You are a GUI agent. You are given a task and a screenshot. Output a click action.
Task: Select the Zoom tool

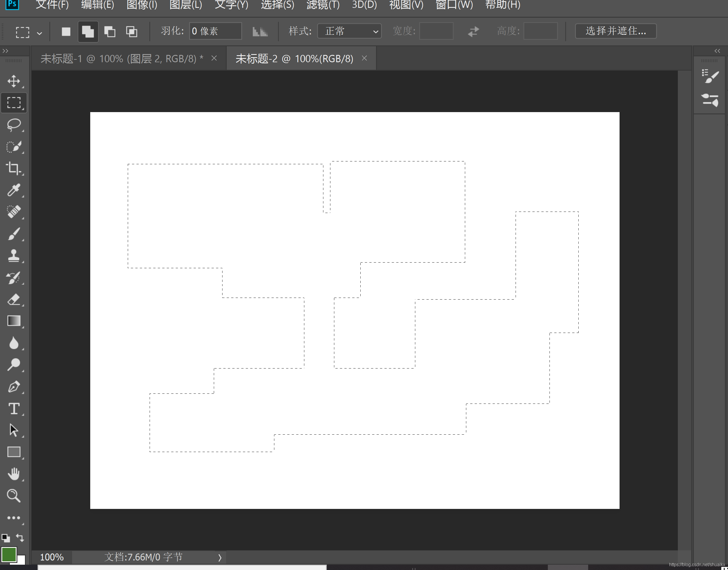14,496
